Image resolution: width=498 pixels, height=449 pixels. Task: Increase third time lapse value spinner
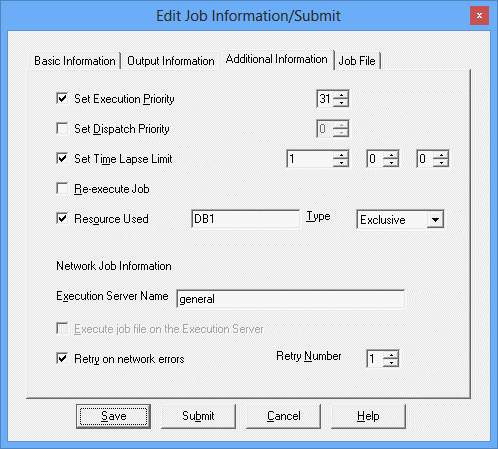coord(441,155)
